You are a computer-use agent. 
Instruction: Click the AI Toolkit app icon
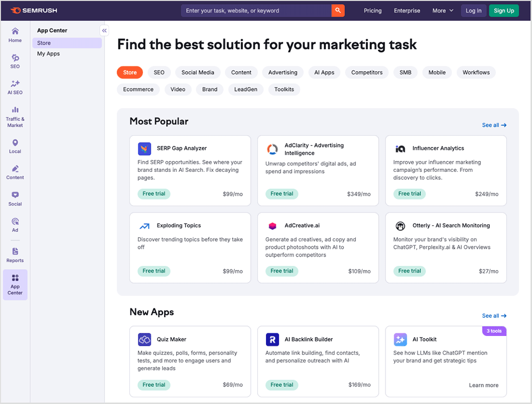coord(401,340)
